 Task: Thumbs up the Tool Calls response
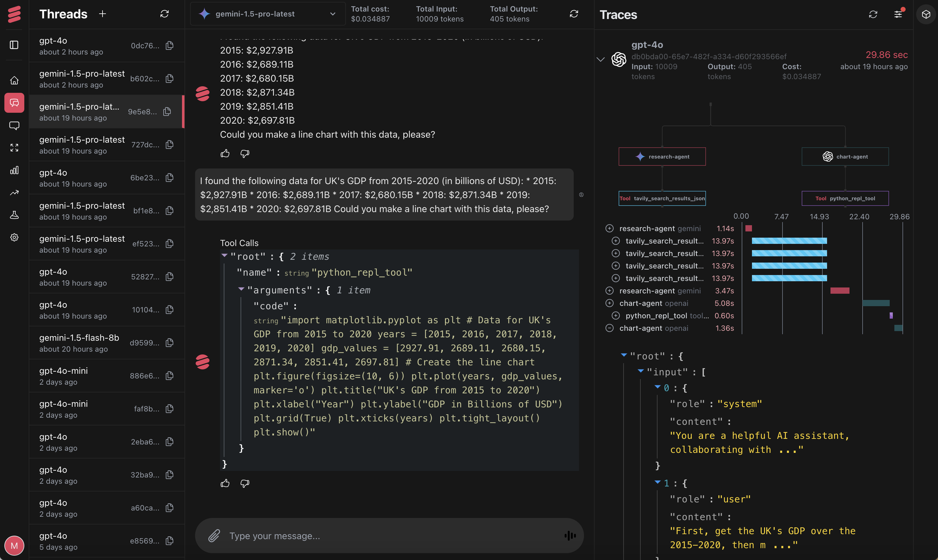(x=225, y=483)
